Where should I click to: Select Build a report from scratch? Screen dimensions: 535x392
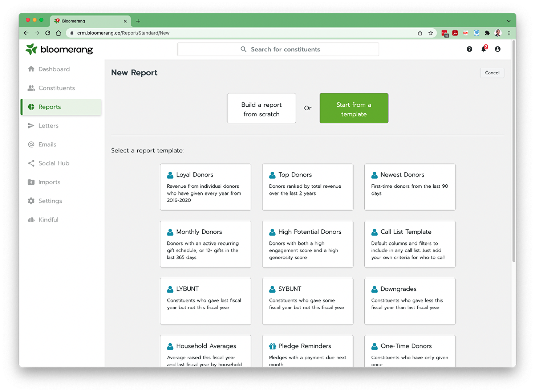pyautogui.click(x=262, y=108)
